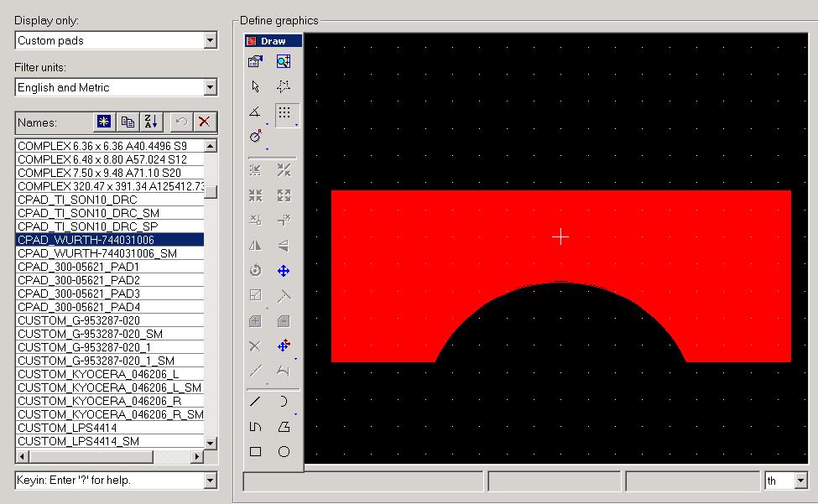Select 'COMPLEX 6.48 x 8.80 A57.024 S12'

pyautogui.click(x=110, y=159)
